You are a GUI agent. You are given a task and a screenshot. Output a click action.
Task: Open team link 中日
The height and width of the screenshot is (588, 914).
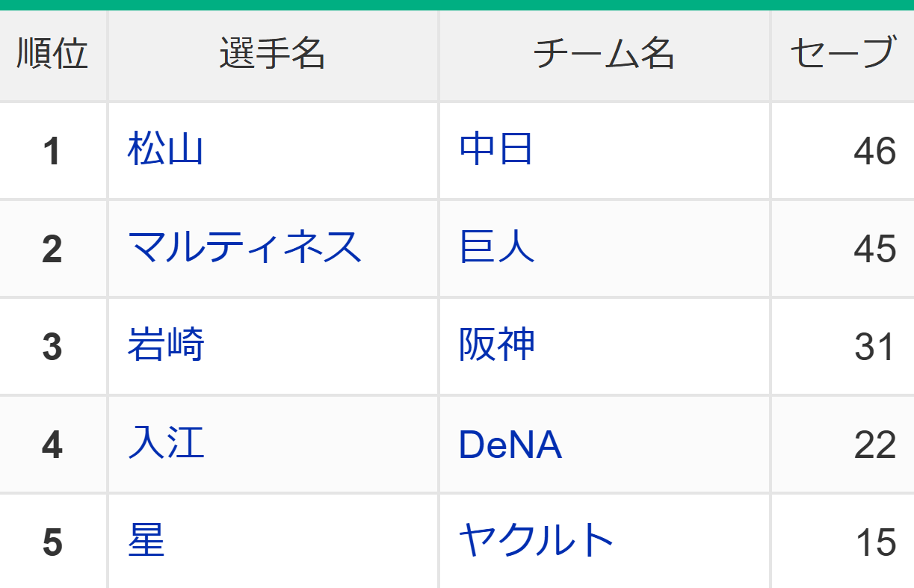496,149
